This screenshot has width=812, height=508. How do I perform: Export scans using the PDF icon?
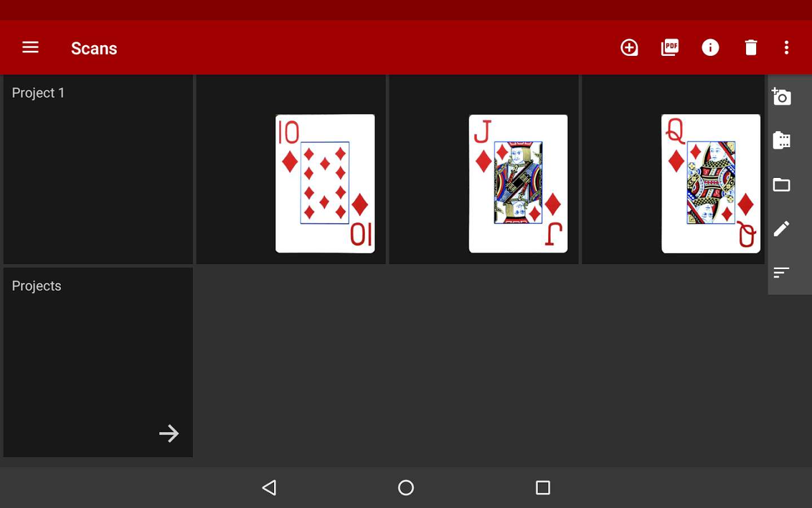click(x=670, y=47)
